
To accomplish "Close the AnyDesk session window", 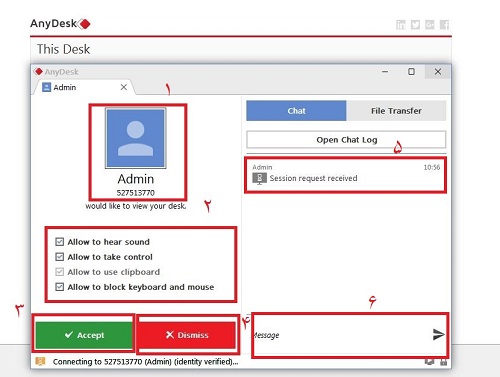I will tap(438, 71).
